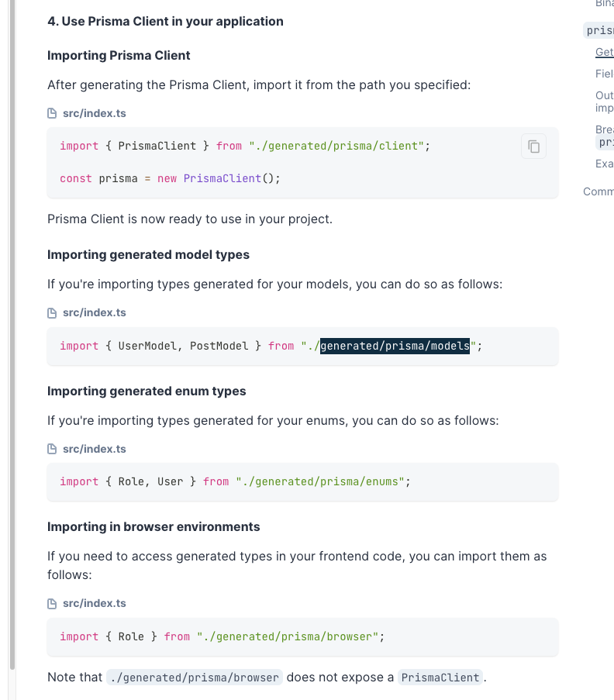This screenshot has height=700, width=614.
Task: Go to the 'Out… imp…' sidebar link
Action: [x=604, y=102]
